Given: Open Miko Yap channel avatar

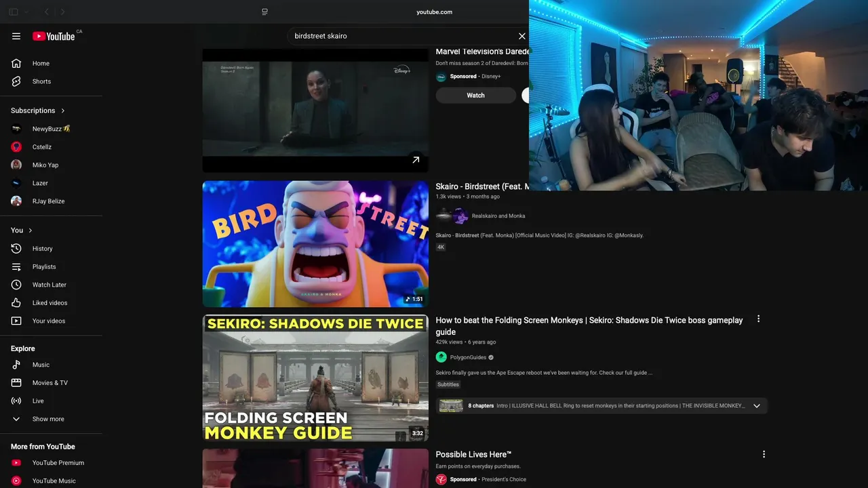Looking at the screenshot, I should [x=16, y=165].
